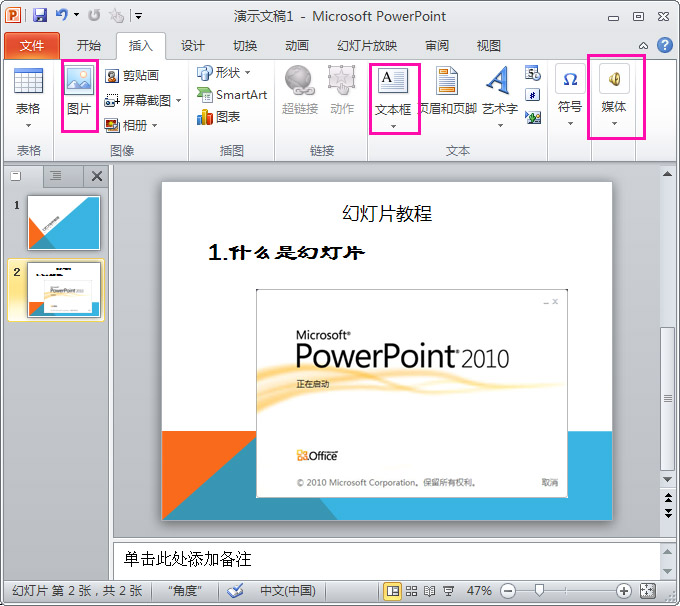This screenshot has width=680, height=606.
Task: Switch to the 切换 tab
Action: click(245, 46)
